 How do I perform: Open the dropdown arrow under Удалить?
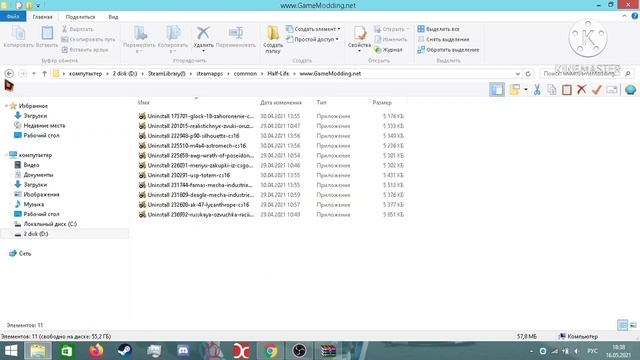click(203, 51)
